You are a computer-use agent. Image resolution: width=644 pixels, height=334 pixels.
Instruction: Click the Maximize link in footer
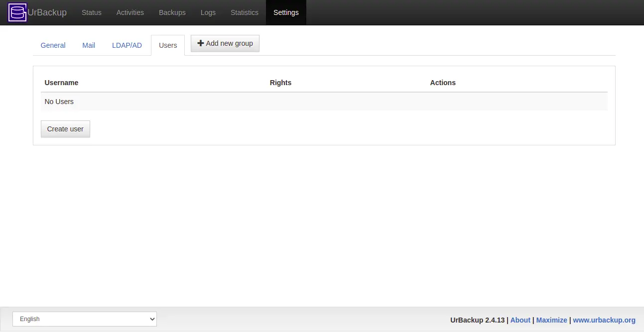pos(551,320)
